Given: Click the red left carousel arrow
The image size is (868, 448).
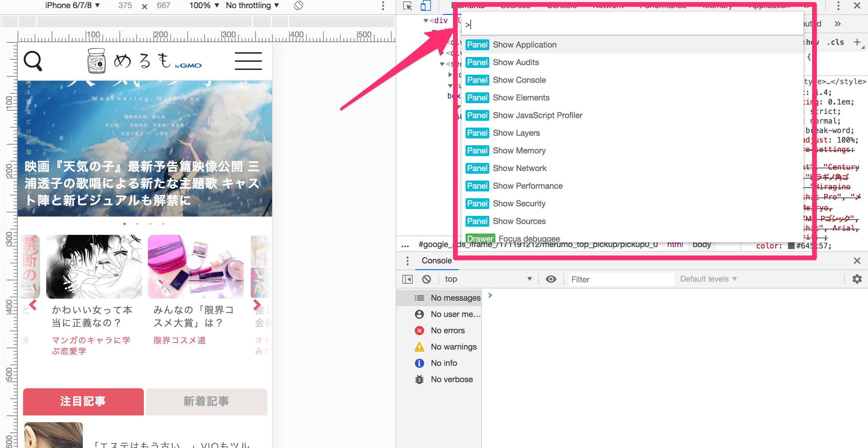Looking at the screenshot, I should pyautogui.click(x=33, y=305).
